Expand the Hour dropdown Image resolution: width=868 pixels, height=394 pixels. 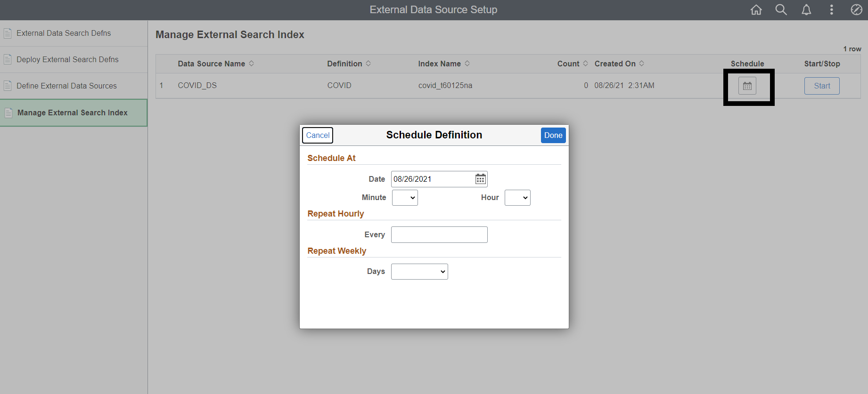(x=517, y=198)
